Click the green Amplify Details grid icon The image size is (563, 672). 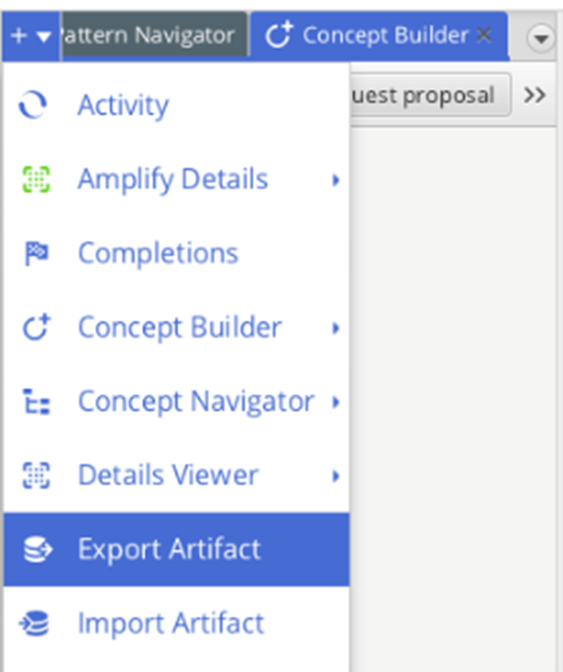[x=36, y=179]
